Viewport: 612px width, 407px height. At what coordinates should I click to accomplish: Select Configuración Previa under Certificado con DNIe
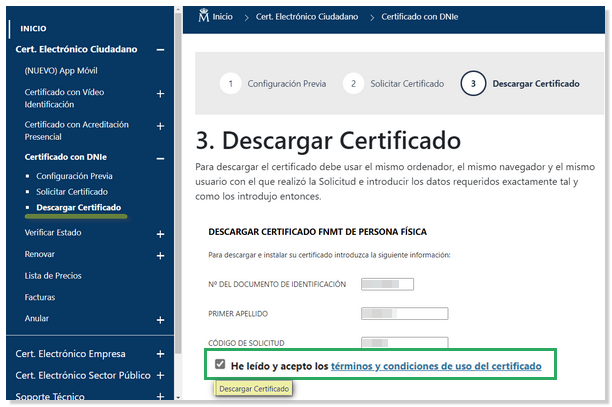[x=74, y=175]
